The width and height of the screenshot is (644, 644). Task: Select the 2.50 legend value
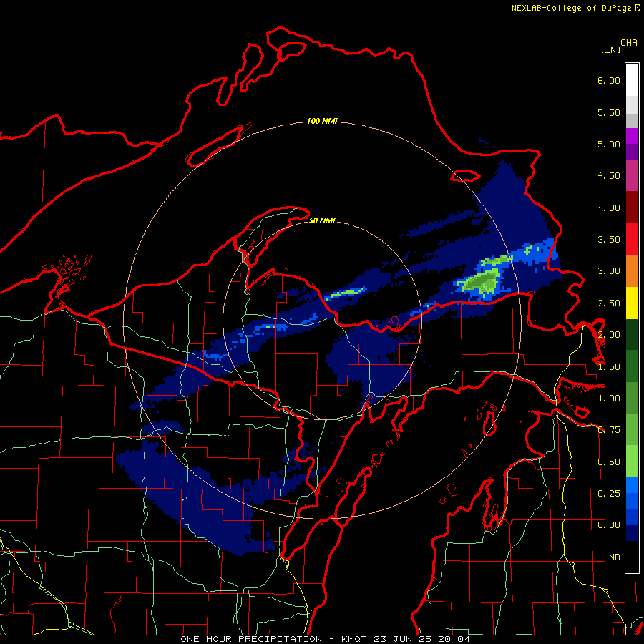[609, 303]
